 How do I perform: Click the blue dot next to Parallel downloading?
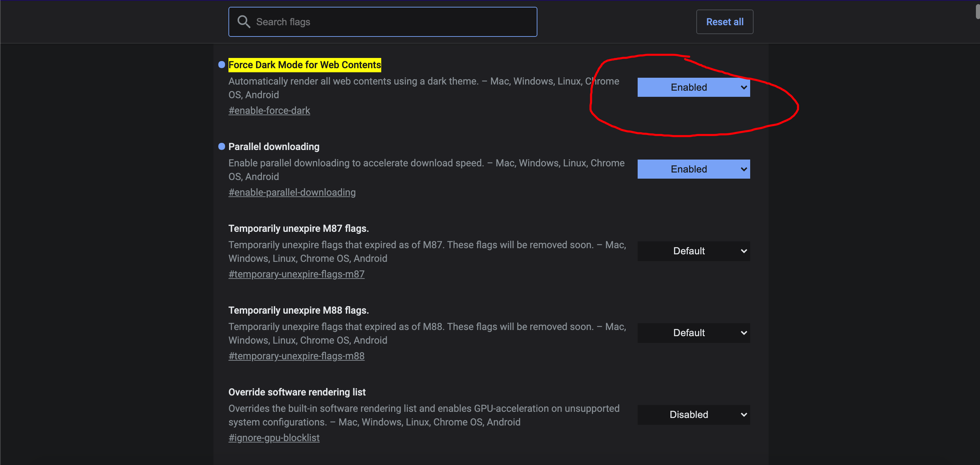(x=221, y=146)
